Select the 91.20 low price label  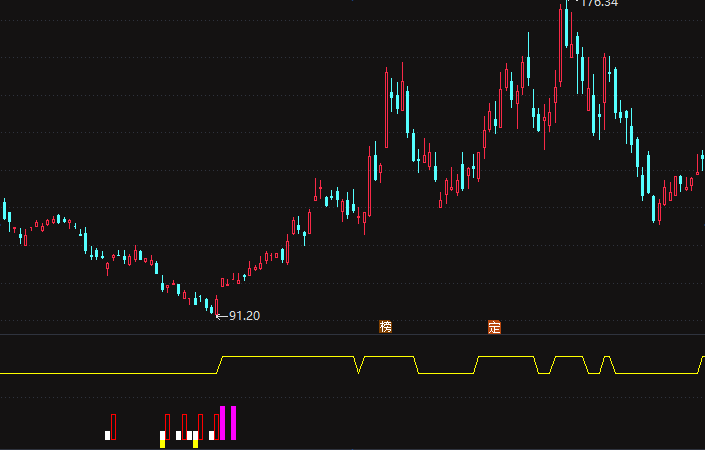click(x=244, y=316)
